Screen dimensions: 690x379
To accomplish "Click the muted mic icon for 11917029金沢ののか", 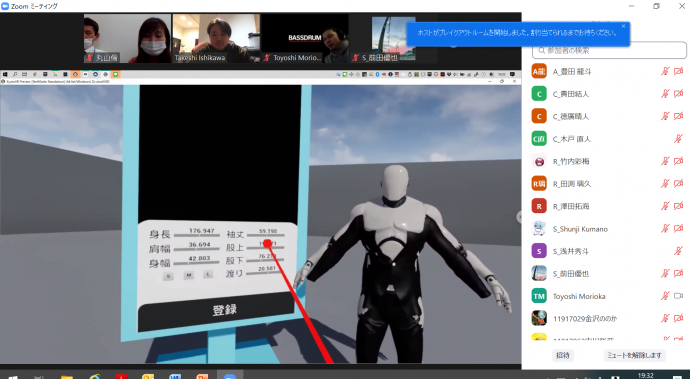I will pos(665,318).
